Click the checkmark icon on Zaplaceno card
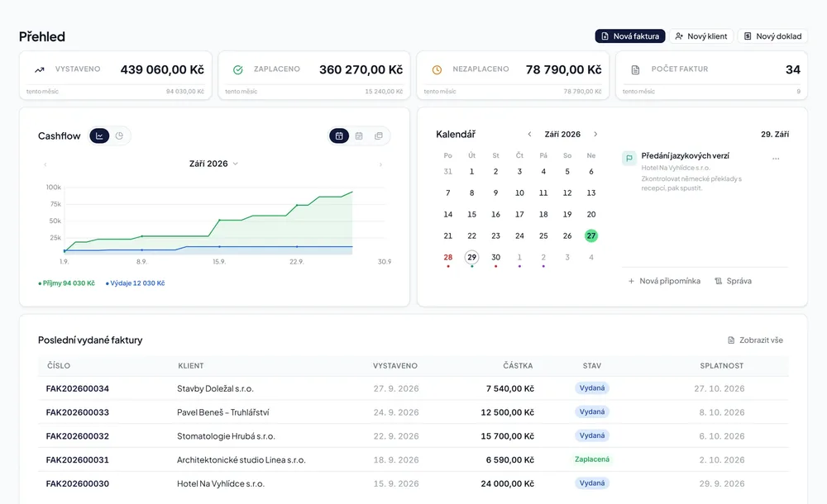Screen dimensions: 827x504 (x=238, y=69)
